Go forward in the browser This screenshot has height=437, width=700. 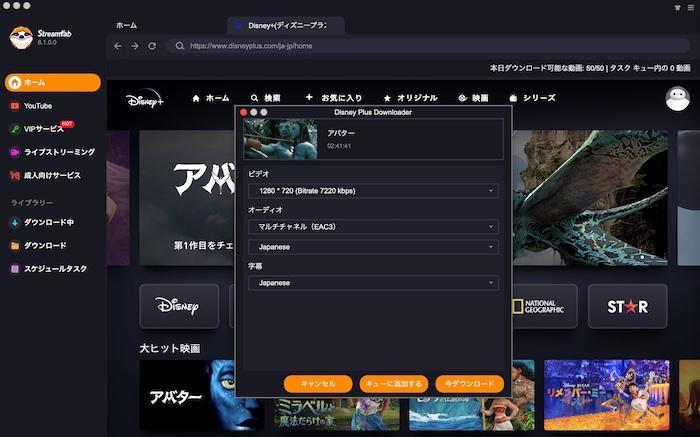click(x=135, y=46)
